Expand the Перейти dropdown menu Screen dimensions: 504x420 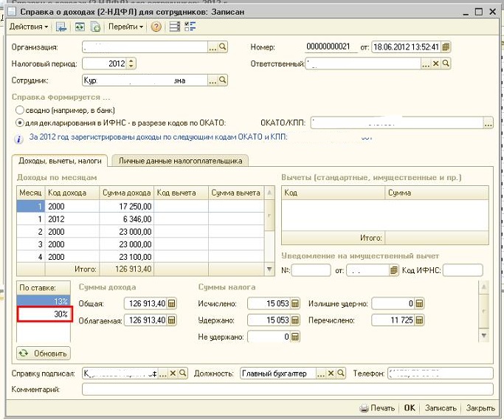pos(125,27)
